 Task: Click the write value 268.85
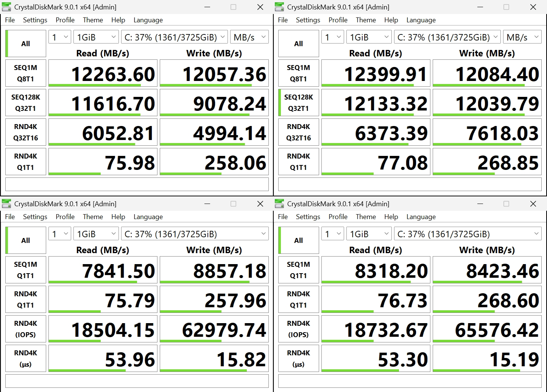pos(487,162)
